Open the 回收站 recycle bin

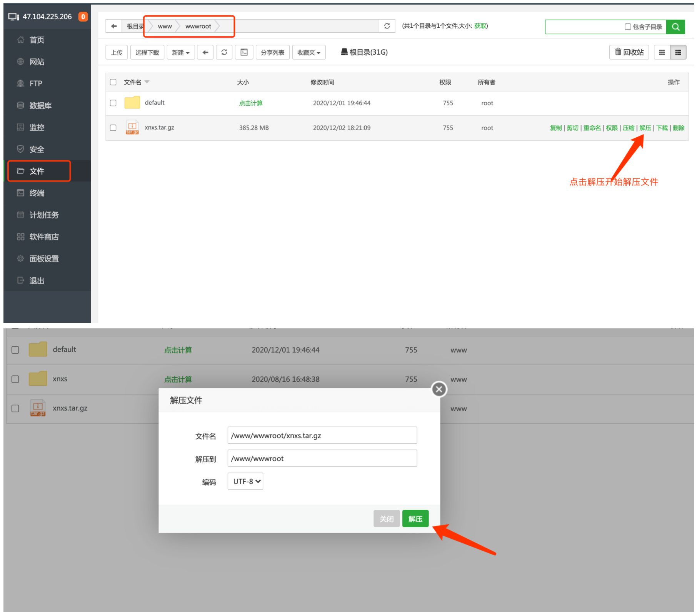pyautogui.click(x=629, y=52)
